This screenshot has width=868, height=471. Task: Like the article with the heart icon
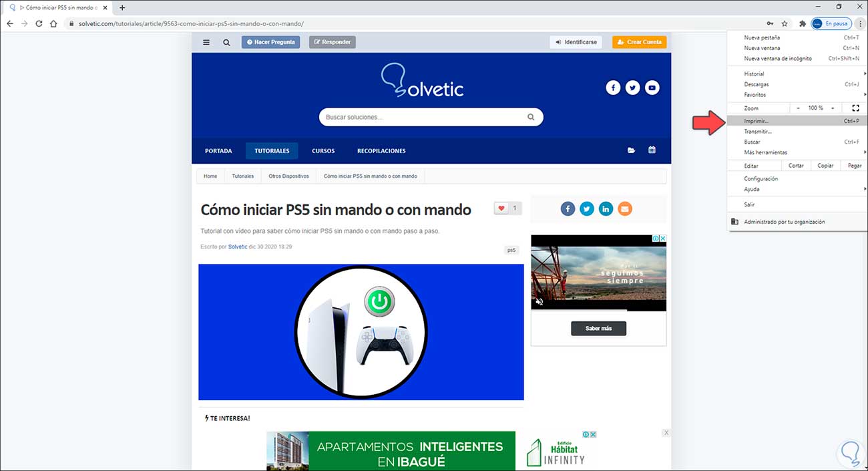click(x=501, y=208)
